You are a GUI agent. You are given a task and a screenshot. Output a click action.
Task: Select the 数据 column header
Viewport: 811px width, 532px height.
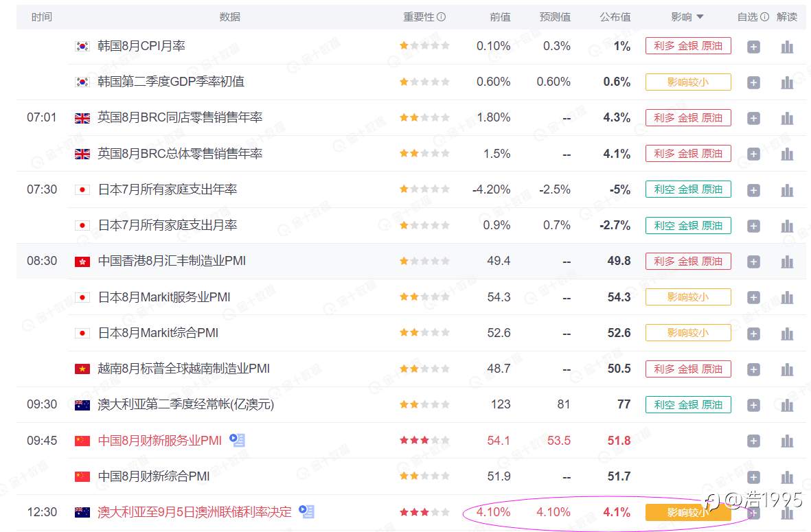(229, 17)
